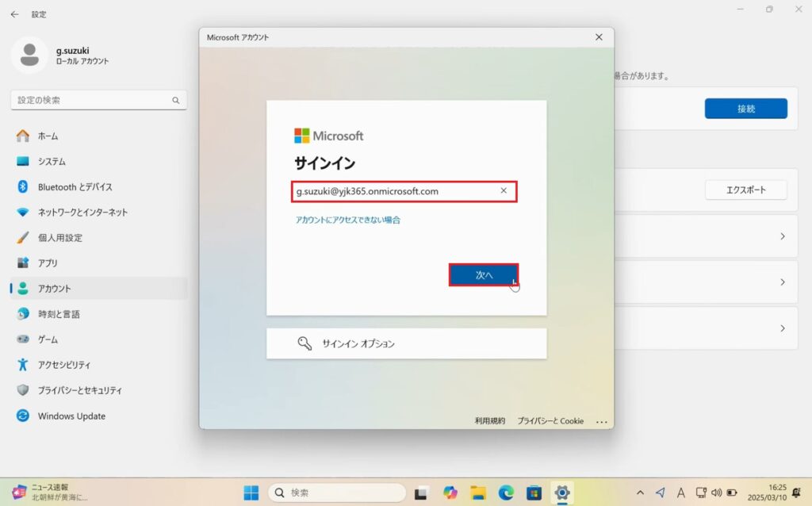812x506 pixels.
Task: Open サインイン オプション
Action: click(x=407, y=343)
